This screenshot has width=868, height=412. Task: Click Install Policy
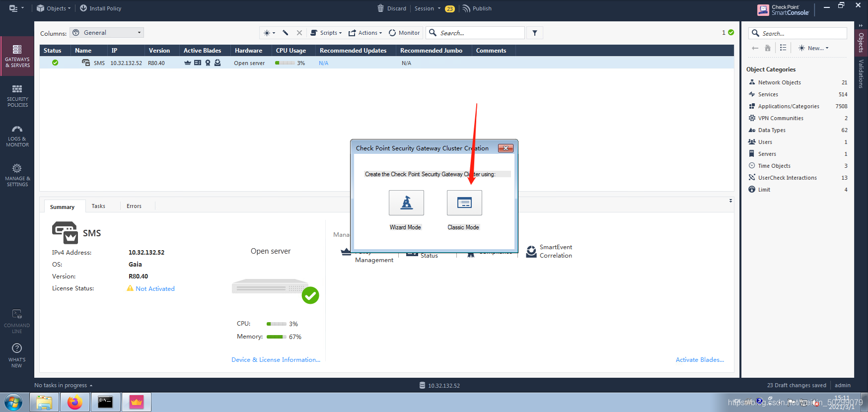pos(100,8)
